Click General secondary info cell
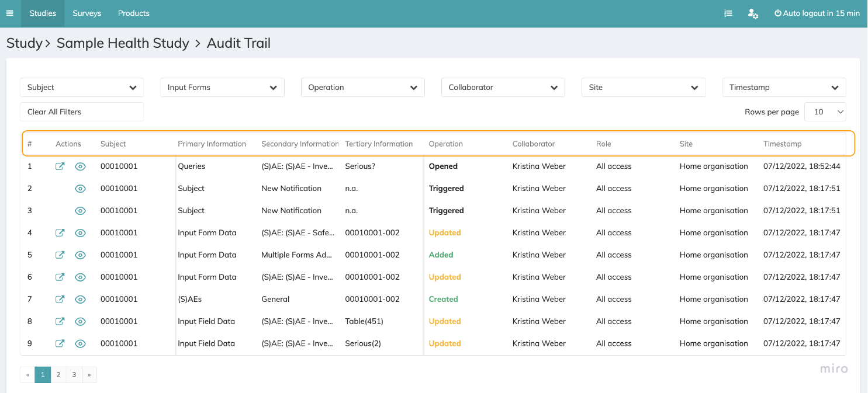The height and width of the screenshot is (393, 868). point(275,300)
